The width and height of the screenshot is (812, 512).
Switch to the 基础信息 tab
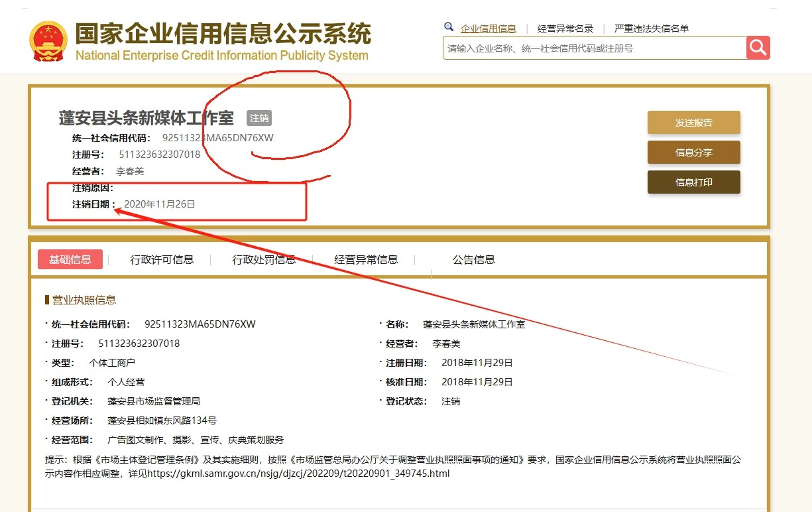tap(70, 259)
